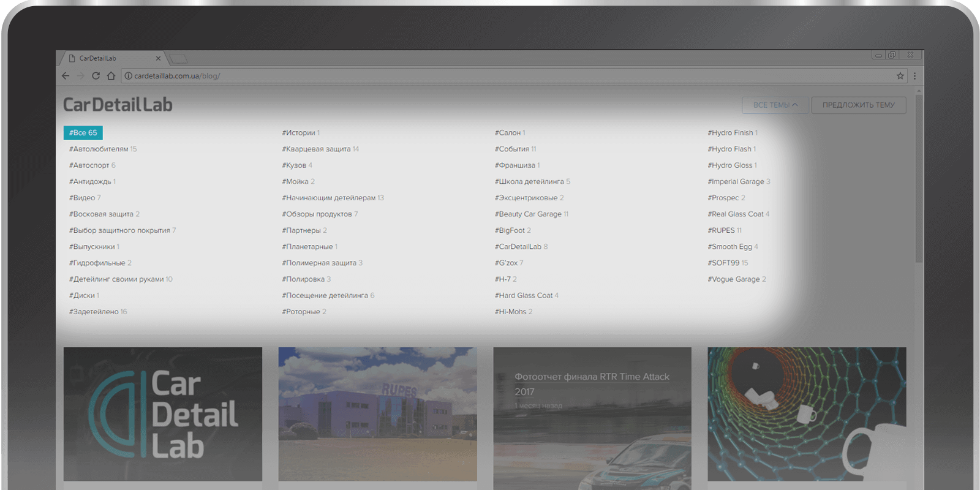This screenshot has height=490, width=980.
Task: Click the site info icon in address bar
Action: pyautogui.click(x=129, y=76)
